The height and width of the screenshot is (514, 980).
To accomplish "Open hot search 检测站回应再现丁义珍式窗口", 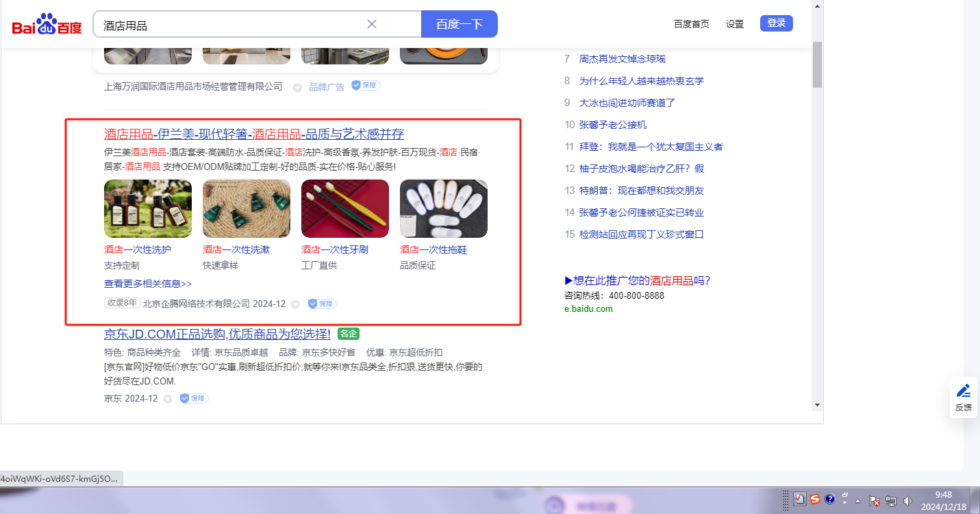I will [642, 234].
